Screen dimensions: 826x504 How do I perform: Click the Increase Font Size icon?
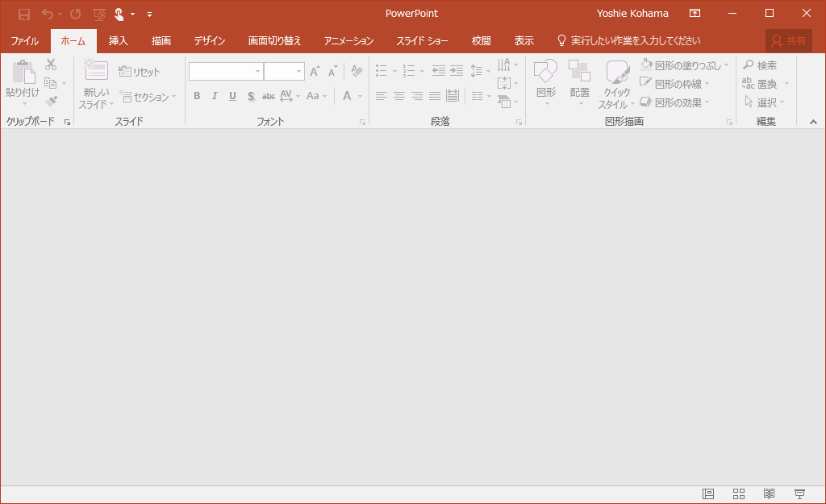tap(315, 71)
